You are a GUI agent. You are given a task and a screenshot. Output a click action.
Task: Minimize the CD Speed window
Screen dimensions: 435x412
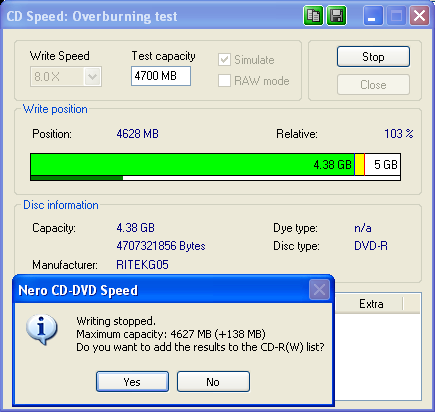tap(373, 16)
